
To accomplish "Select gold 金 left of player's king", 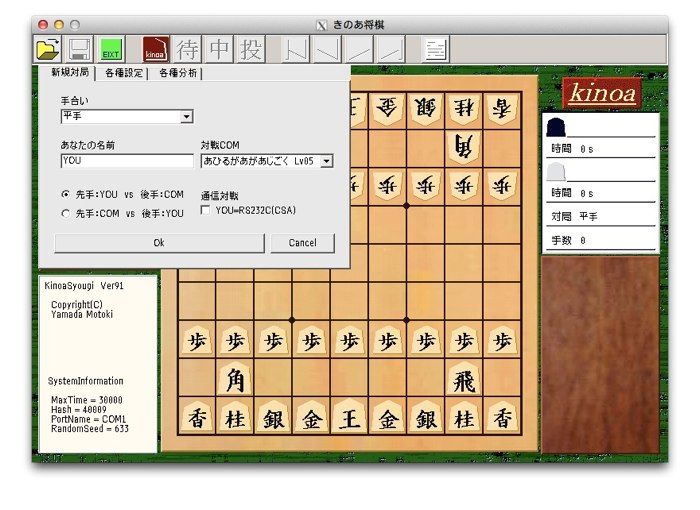I will click(x=311, y=417).
